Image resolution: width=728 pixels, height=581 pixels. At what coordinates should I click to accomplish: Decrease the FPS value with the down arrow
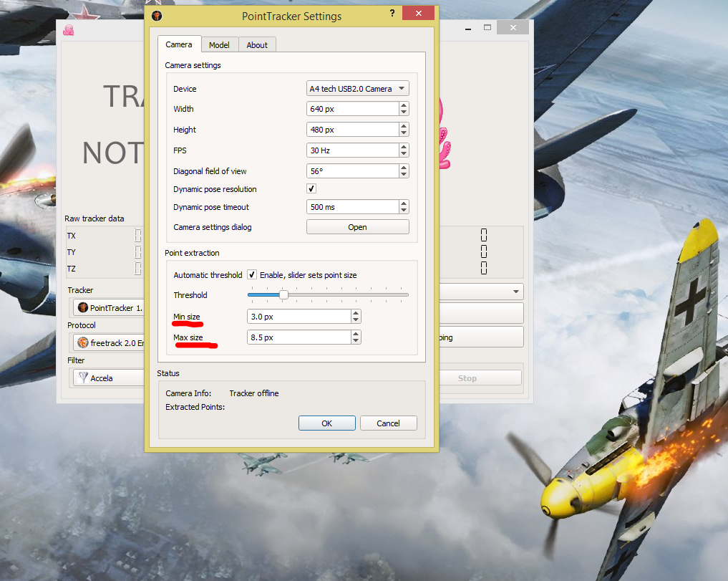coord(404,153)
